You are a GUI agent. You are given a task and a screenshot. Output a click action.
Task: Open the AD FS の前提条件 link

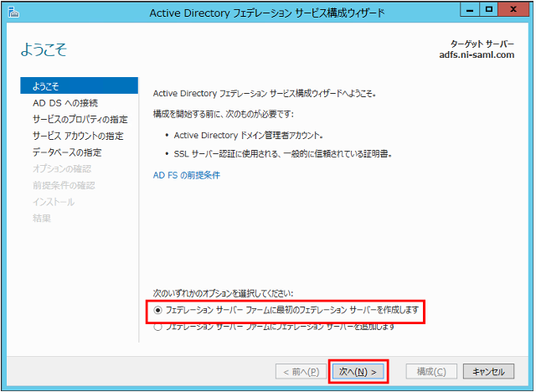coord(187,175)
